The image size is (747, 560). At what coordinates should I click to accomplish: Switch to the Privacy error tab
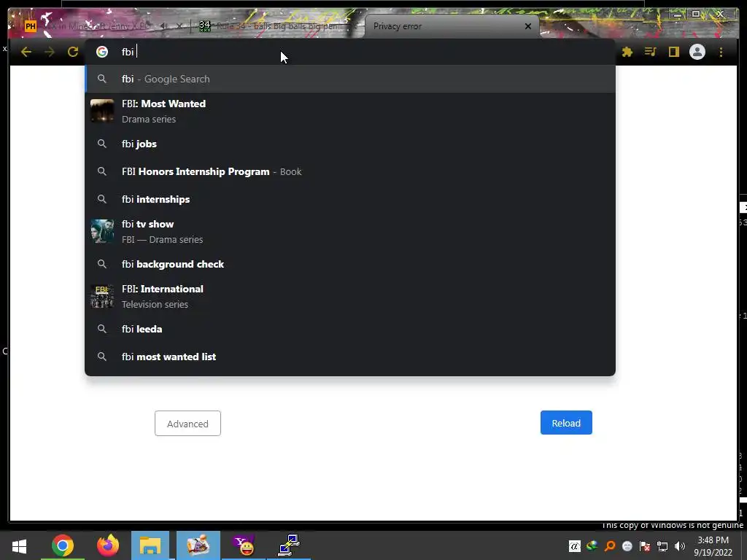[452, 26]
